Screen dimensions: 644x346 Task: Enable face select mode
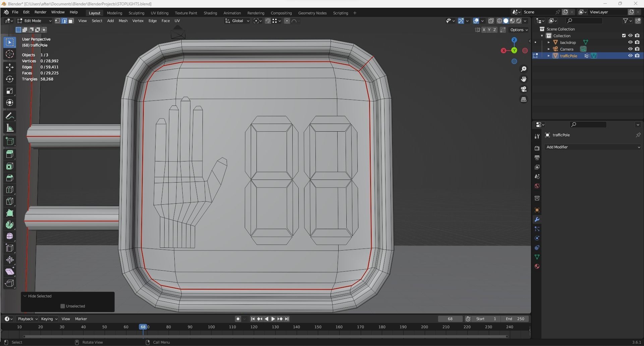click(71, 21)
